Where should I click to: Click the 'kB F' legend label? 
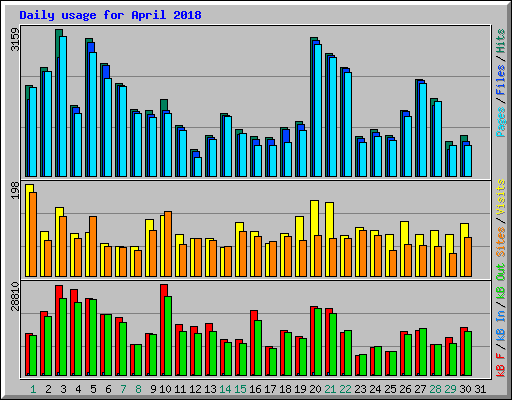tap(500, 364)
